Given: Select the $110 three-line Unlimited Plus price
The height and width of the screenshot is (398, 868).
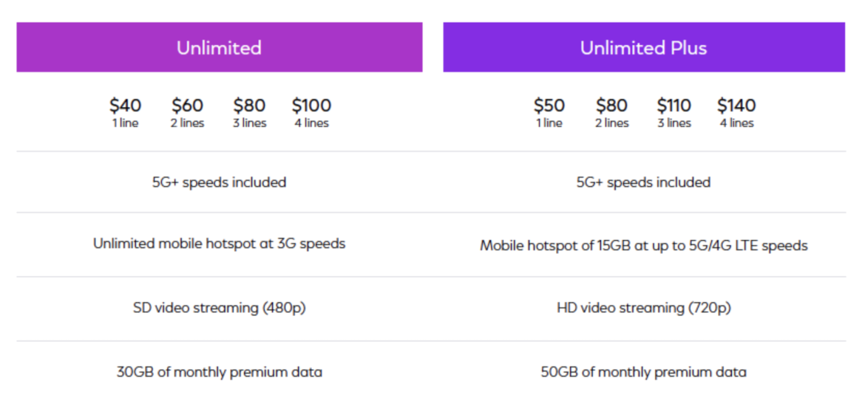Looking at the screenshot, I should 674,105.
